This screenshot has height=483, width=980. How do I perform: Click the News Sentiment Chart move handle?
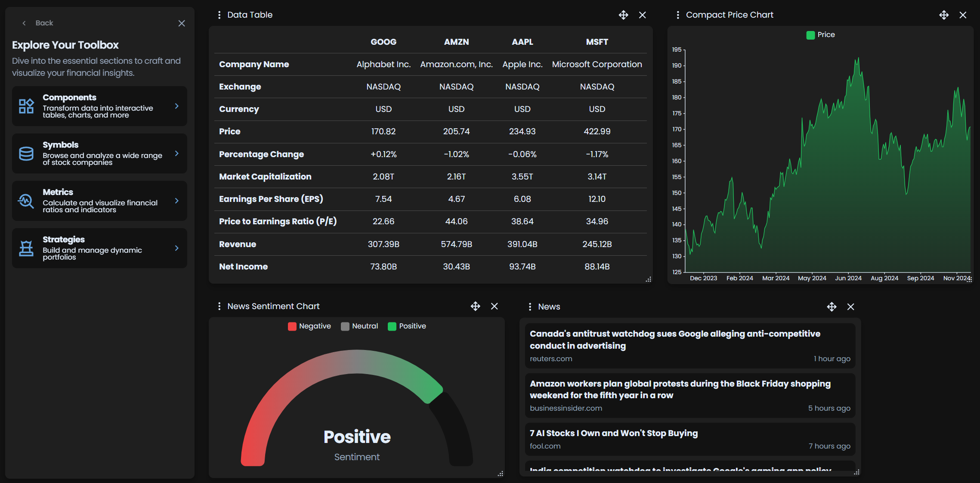475,306
